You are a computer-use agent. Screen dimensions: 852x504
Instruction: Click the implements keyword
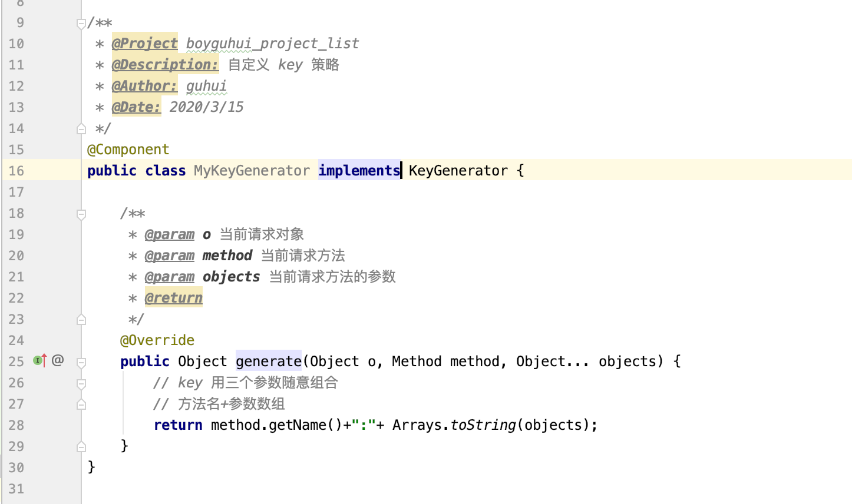click(x=359, y=171)
